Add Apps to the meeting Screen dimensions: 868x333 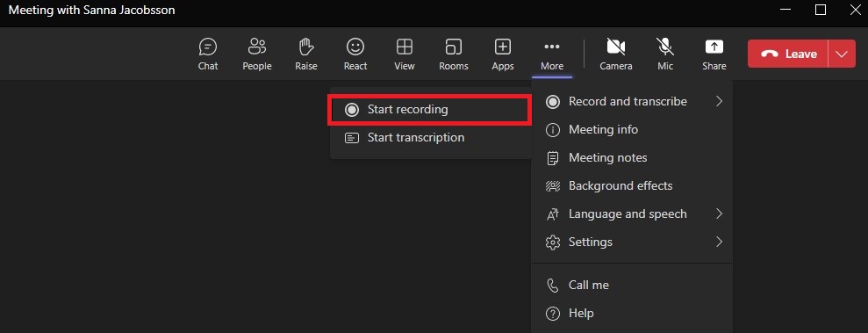[503, 54]
